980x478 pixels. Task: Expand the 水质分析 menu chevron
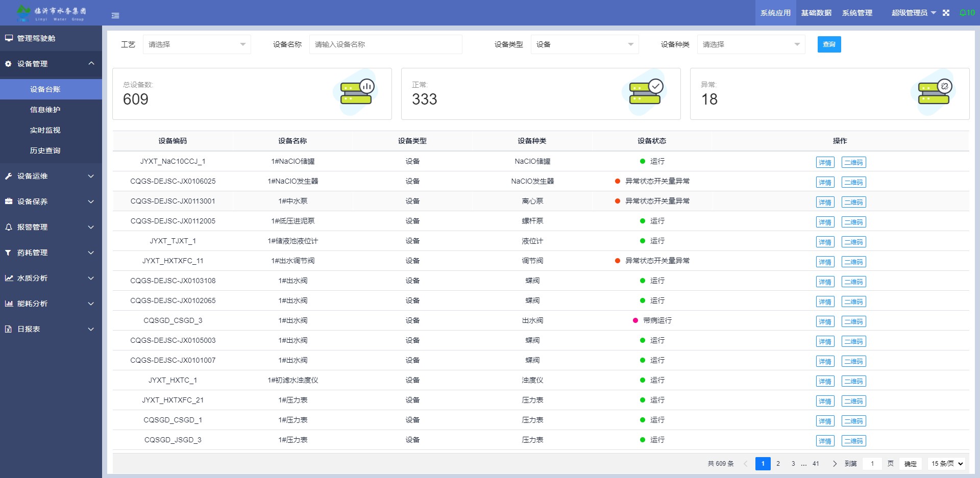click(91, 278)
